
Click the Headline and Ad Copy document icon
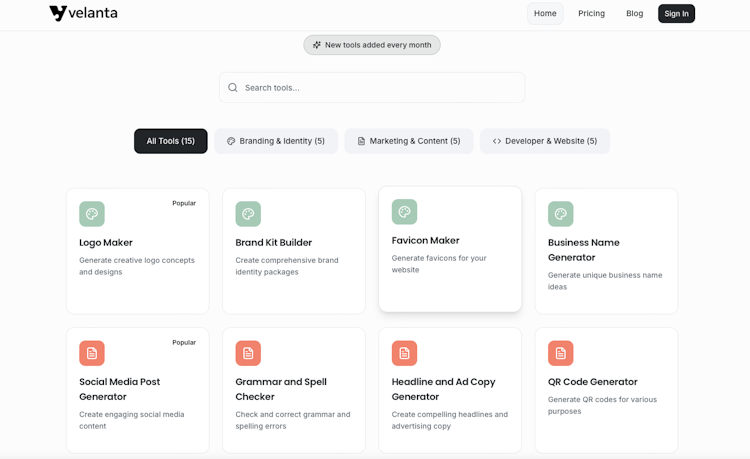pyautogui.click(x=404, y=353)
